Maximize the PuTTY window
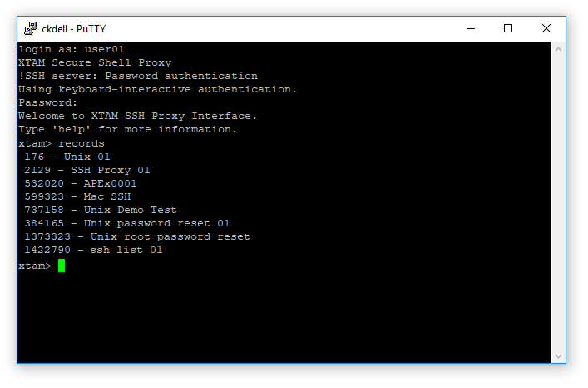The height and width of the screenshot is (388, 588). [508, 28]
